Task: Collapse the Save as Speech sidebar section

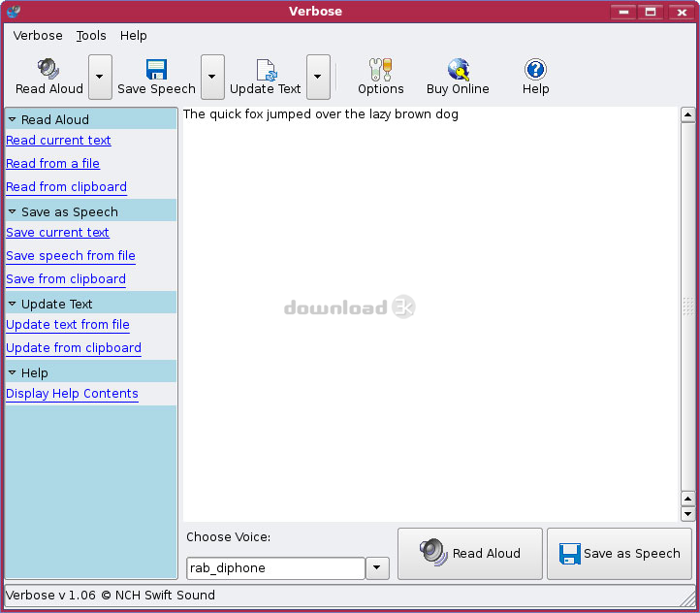Action: [x=12, y=211]
